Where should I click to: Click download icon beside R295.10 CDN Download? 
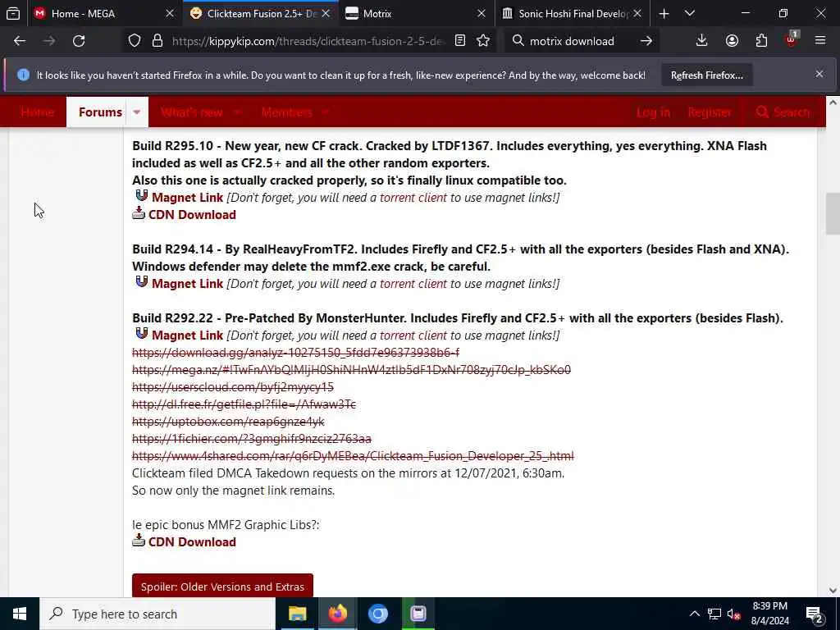pyautogui.click(x=139, y=213)
